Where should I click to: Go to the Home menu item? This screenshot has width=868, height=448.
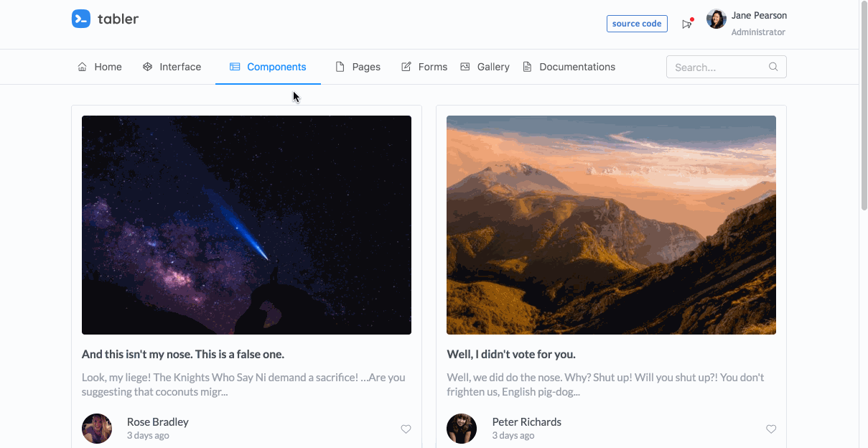click(x=100, y=67)
